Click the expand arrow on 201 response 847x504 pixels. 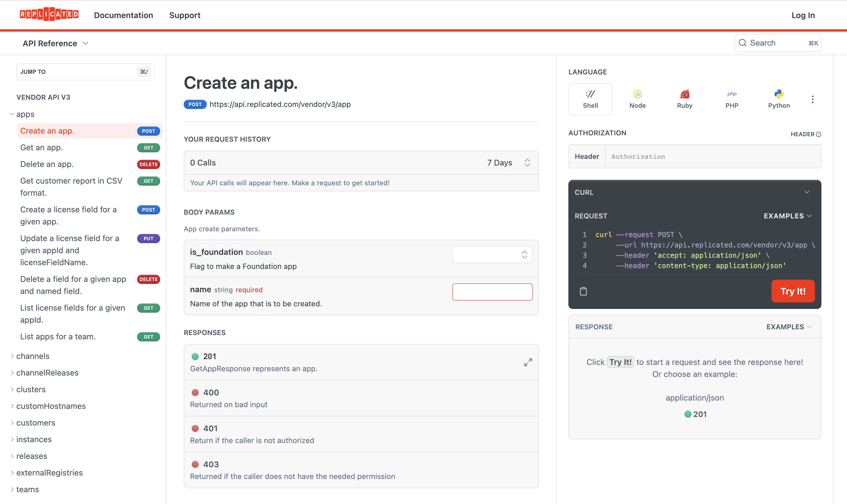coord(528,362)
